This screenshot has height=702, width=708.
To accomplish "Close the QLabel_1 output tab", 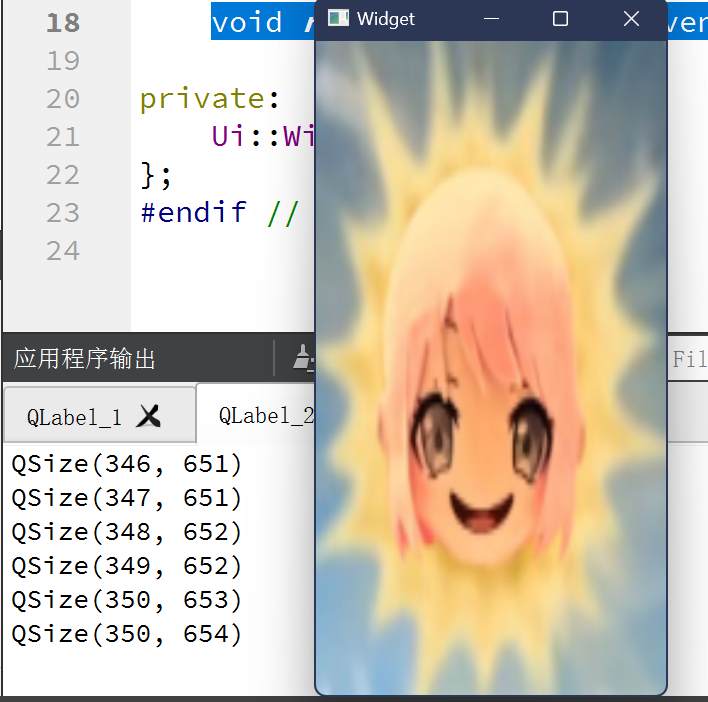I will [x=149, y=416].
